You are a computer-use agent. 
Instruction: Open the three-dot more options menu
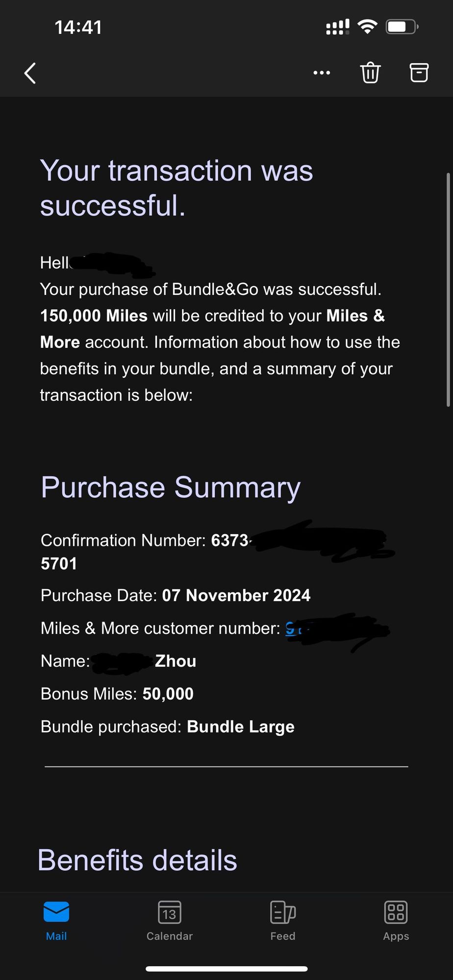coord(322,73)
